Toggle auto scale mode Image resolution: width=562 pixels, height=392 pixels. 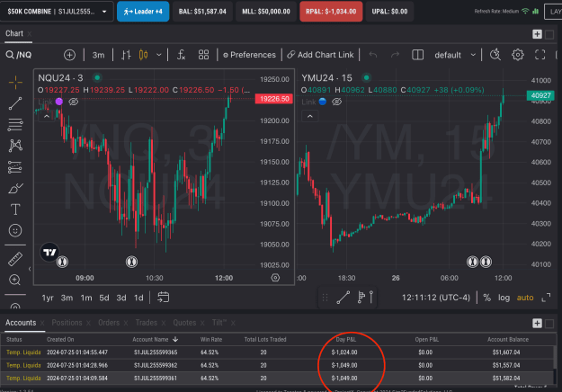coord(525,298)
